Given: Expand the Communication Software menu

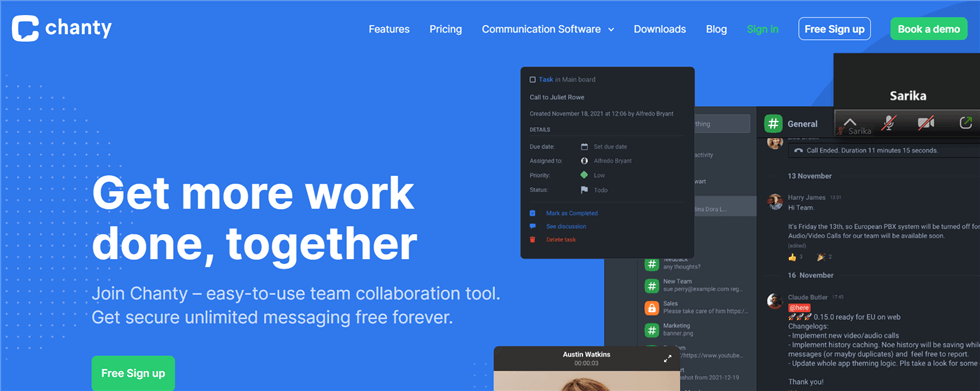Looking at the screenshot, I should [x=548, y=29].
